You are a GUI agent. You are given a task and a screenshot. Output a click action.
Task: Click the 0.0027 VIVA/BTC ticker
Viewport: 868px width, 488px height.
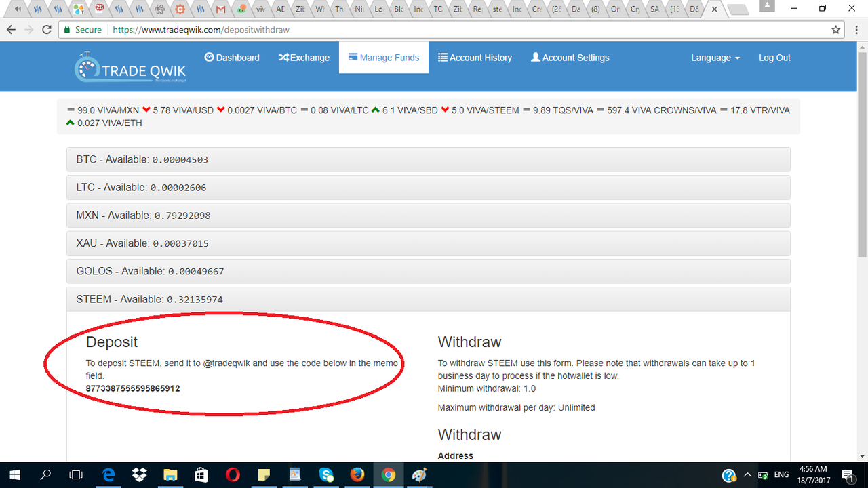257,110
